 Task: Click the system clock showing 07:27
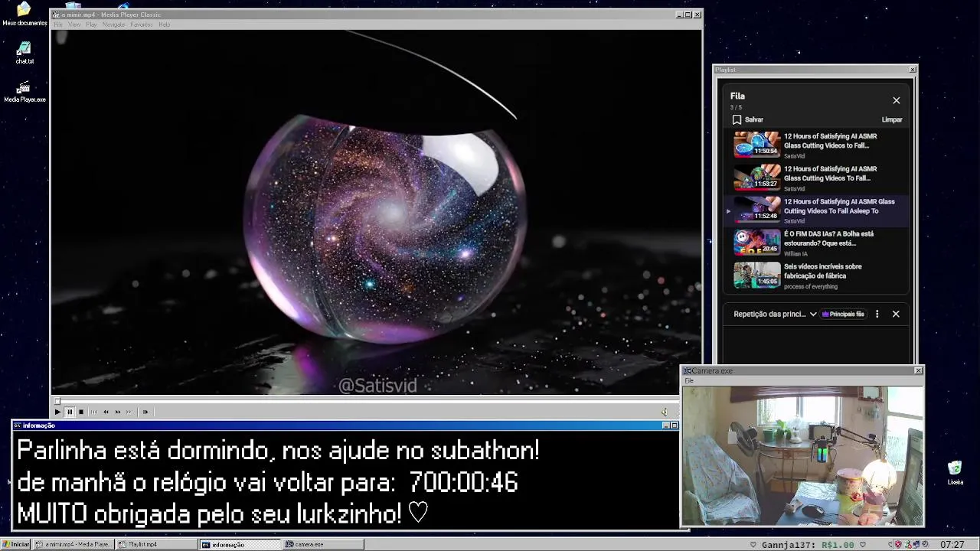[952, 545]
